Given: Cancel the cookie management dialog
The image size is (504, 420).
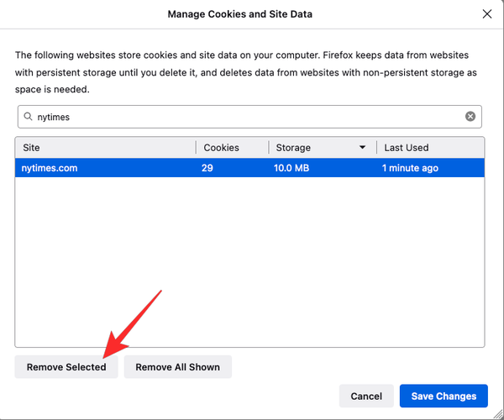Looking at the screenshot, I should click(366, 396).
